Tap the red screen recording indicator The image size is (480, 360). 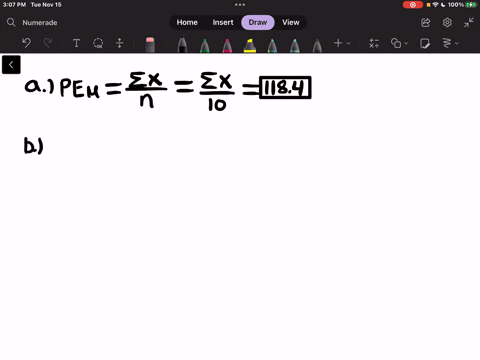click(x=413, y=5)
